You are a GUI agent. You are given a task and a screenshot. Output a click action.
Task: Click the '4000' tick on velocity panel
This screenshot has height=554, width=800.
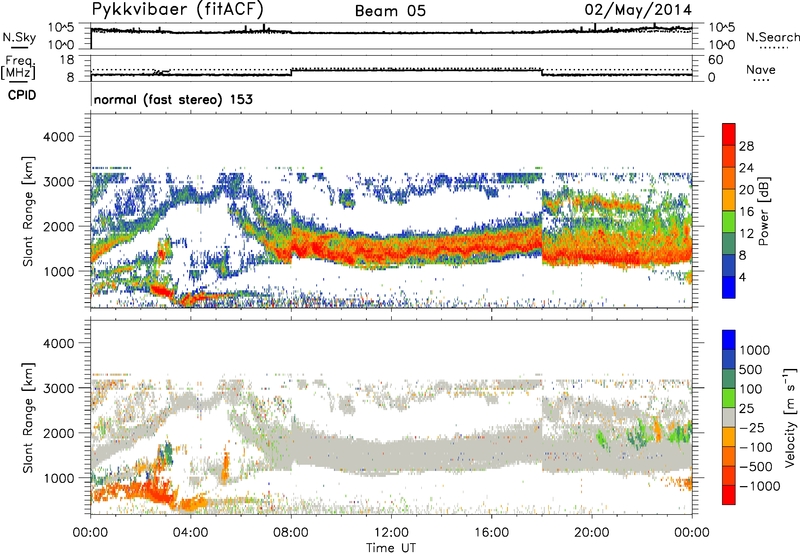coord(58,343)
